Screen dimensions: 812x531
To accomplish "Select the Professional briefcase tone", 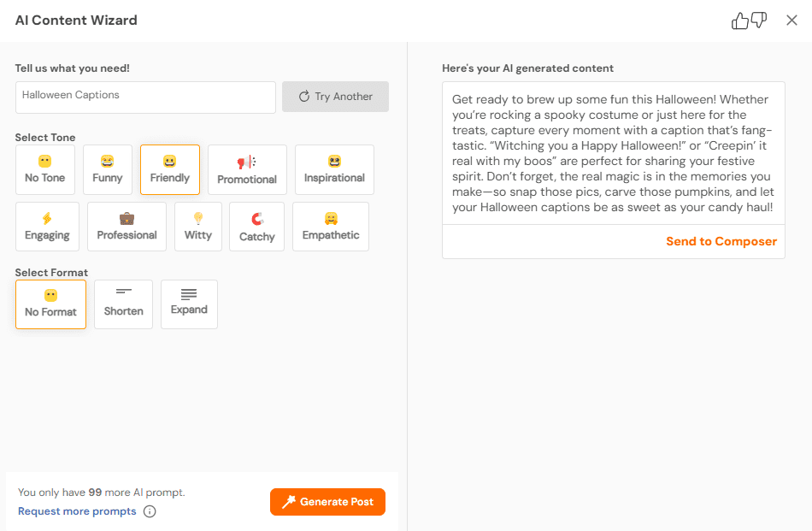I will [127, 227].
